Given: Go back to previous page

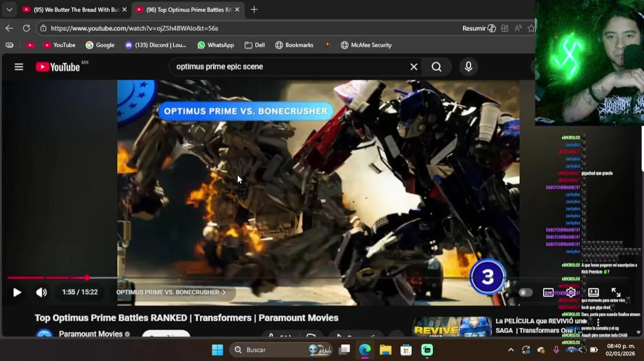Looking at the screenshot, I should point(9,28).
